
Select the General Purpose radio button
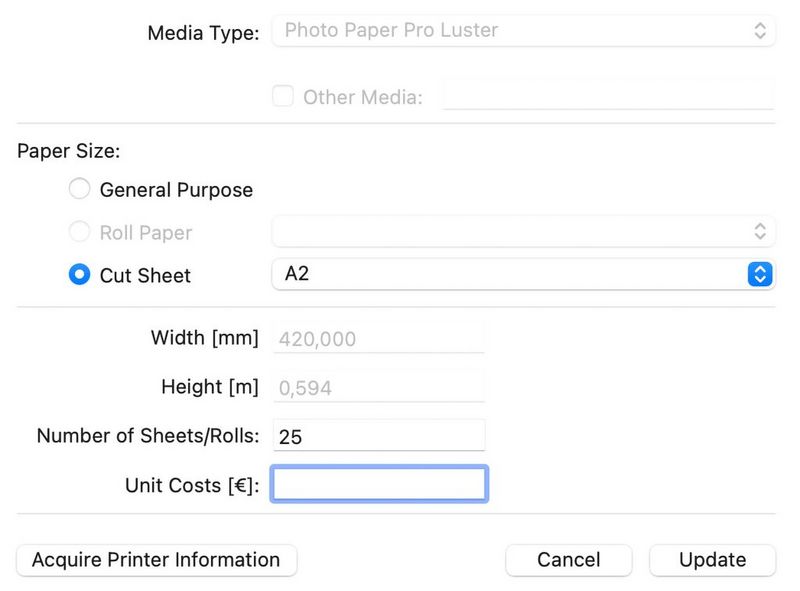(x=80, y=189)
